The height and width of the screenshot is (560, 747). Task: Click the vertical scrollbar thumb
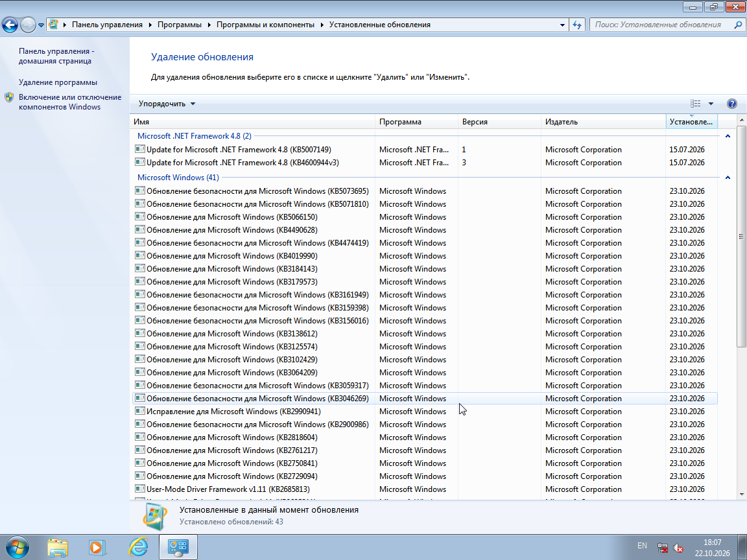click(741, 236)
